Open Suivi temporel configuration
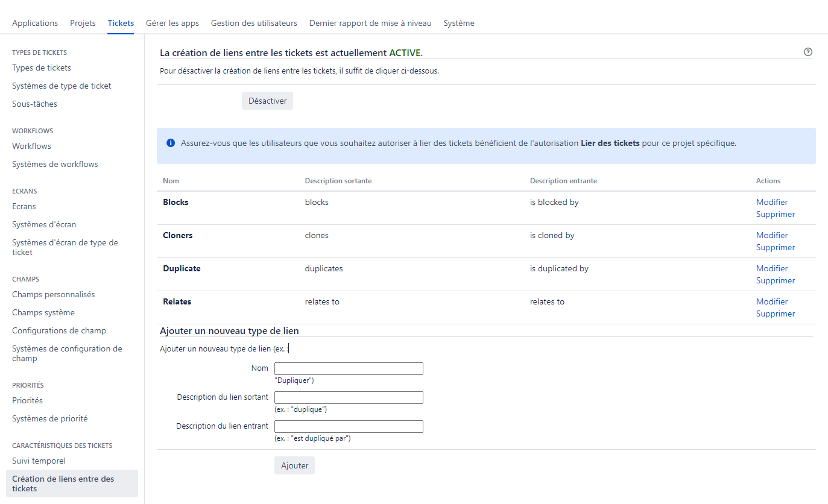This screenshot has height=504, width=828. coord(39,460)
